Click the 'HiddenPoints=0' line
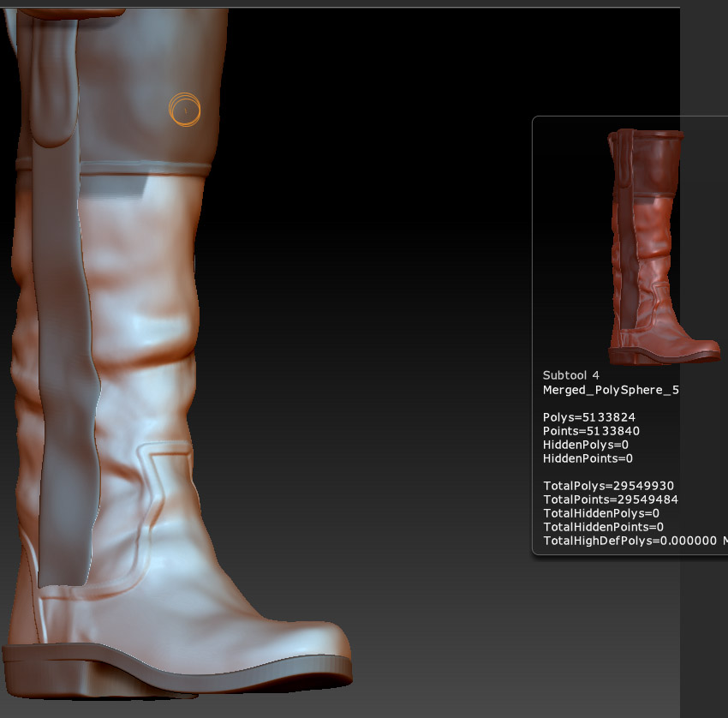Screen dimensions: 728x718 588,458
